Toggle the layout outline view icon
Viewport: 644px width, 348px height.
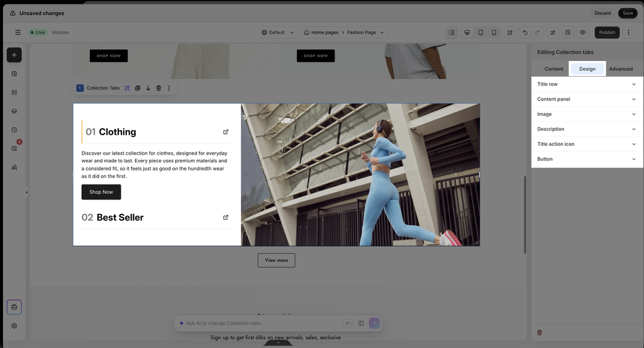(x=452, y=33)
